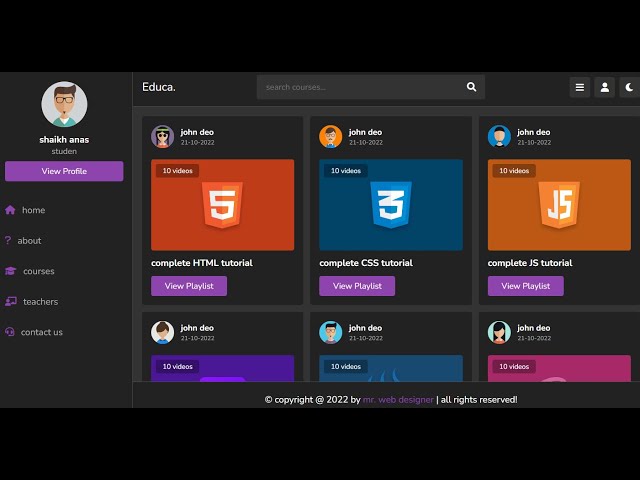Click the question mark icon beside about
640x480 pixels.
pyautogui.click(x=8, y=240)
